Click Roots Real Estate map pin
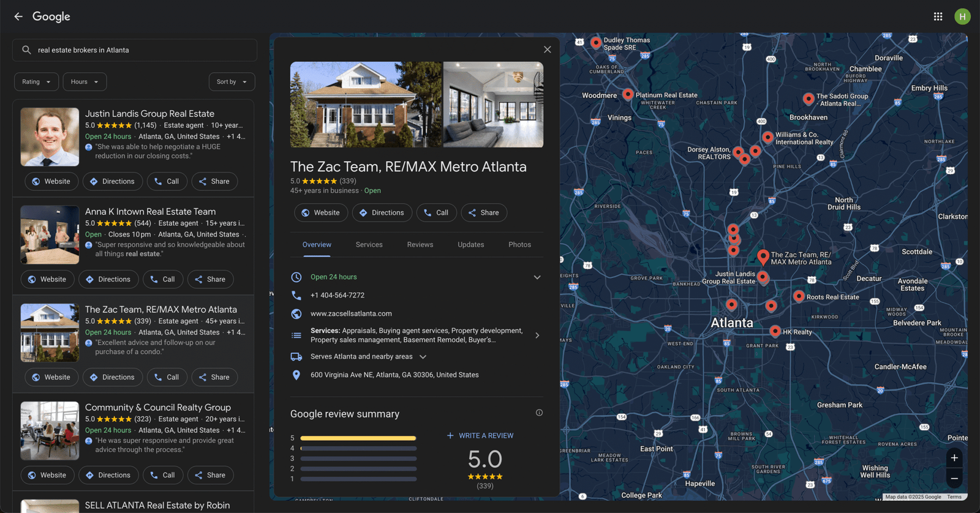This screenshot has height=513, width=980. click(799, 296)
